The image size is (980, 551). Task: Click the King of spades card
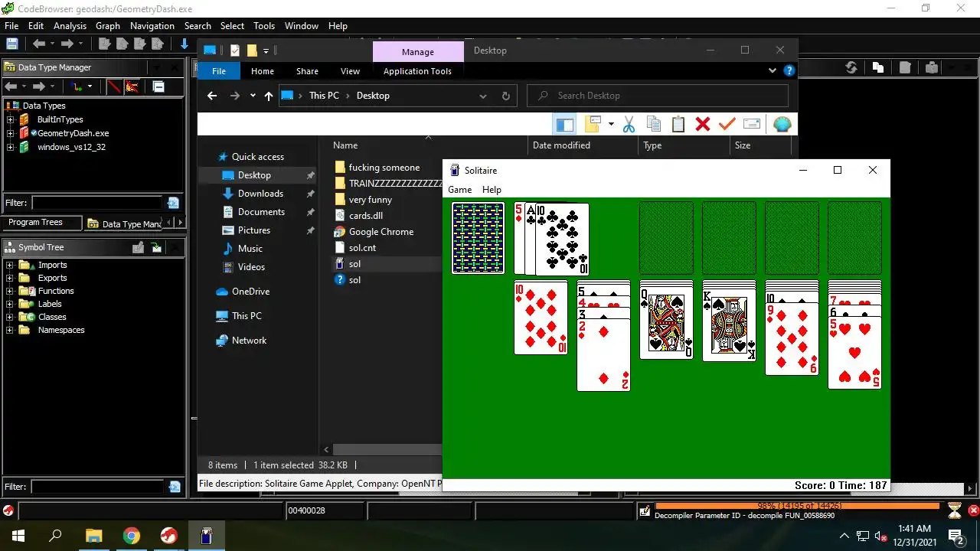729,325
